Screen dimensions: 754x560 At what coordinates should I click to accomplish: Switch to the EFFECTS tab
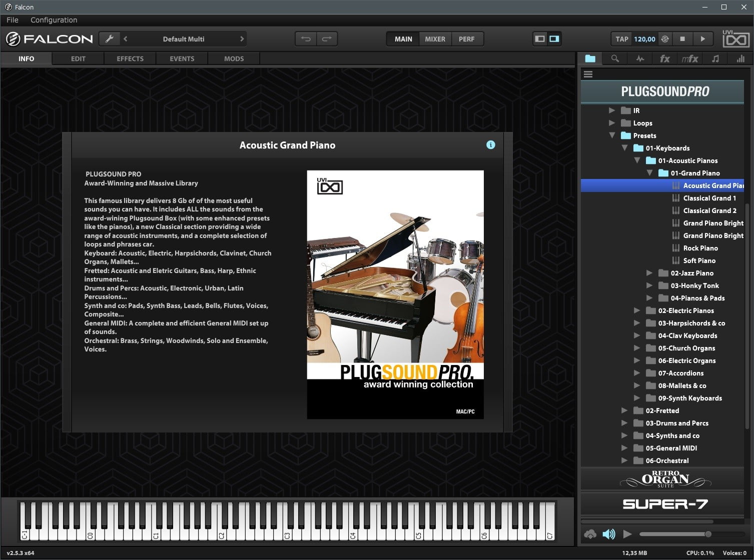click(130, 58)
